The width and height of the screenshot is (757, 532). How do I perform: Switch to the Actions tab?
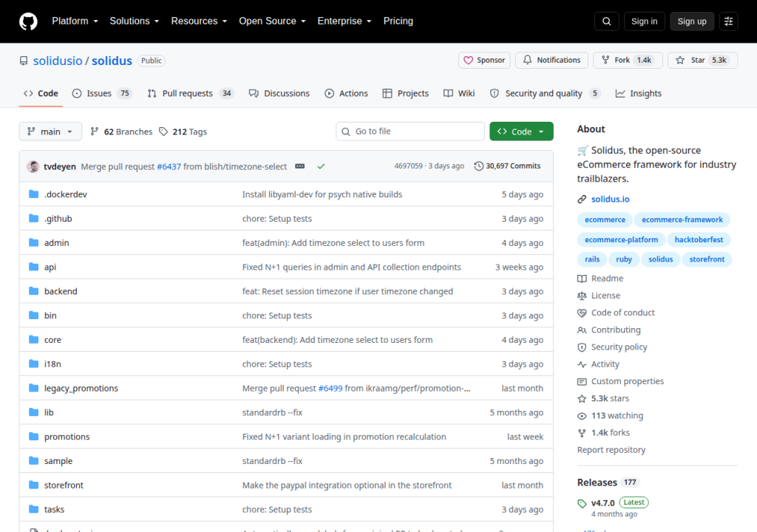coord(346,93)
